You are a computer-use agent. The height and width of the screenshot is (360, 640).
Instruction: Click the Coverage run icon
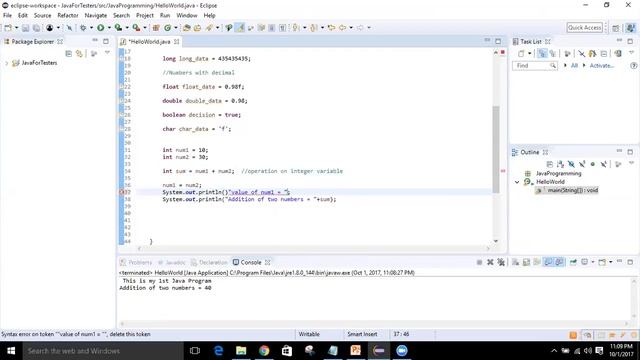pos(118,28)
